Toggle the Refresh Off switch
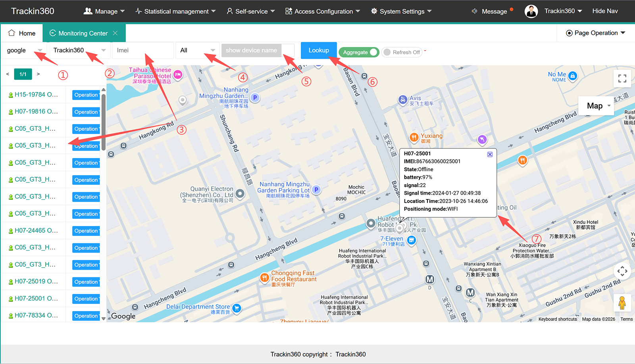Viewport: 635px width, 364px height. tap(402, 52)
